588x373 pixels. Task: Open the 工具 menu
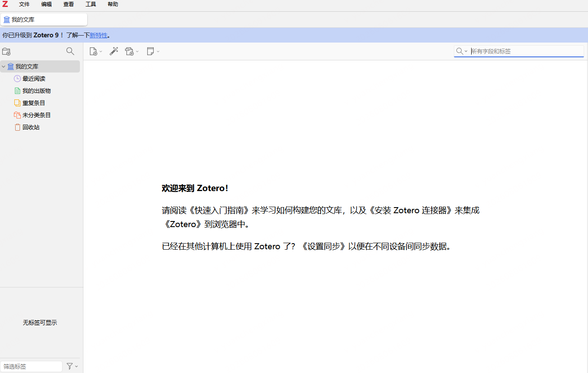(91, 4)
